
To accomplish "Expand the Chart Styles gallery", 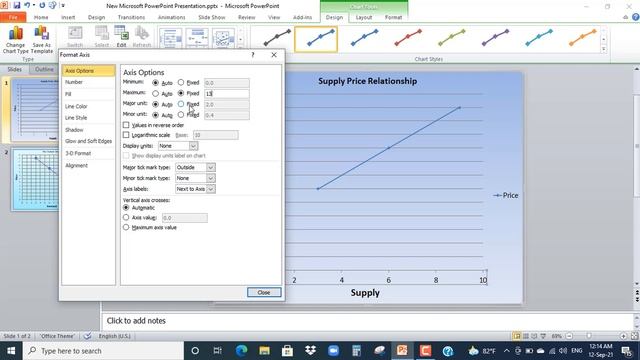I will pos(604,49).
